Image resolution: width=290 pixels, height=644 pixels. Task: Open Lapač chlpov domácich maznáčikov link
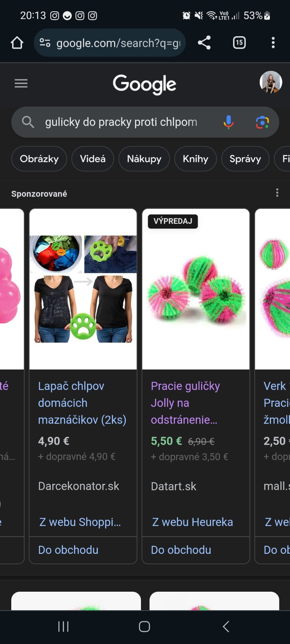pyautogui.click(x=82, y=403)
